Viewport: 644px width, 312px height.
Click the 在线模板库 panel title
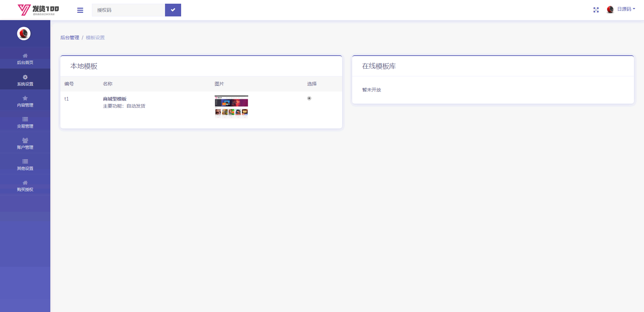click(x=379, y=66)
